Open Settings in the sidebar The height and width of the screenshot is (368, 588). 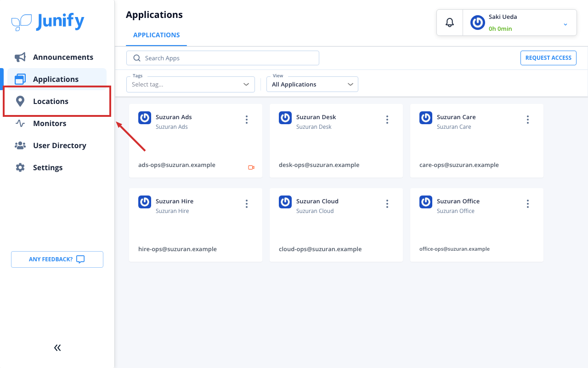57,167
